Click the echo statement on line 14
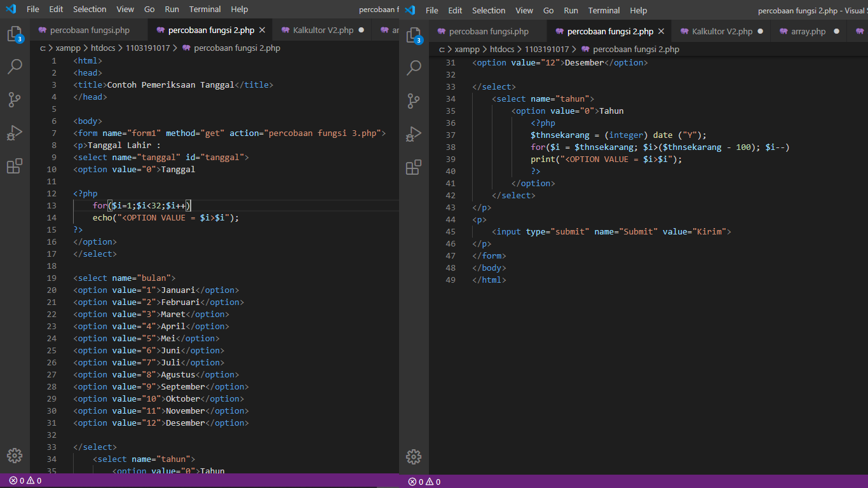The image size is (868, 488). [166, 217]
